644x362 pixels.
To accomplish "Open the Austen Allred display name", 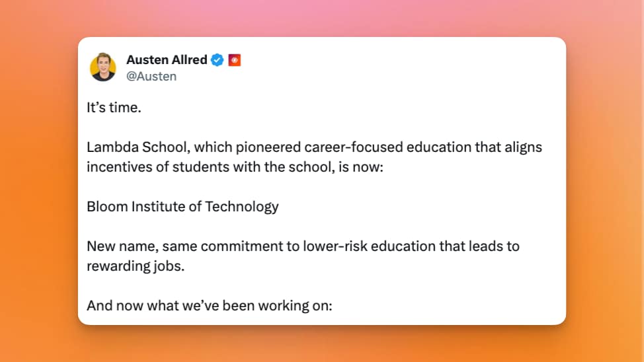I will [x=167, y=60].
